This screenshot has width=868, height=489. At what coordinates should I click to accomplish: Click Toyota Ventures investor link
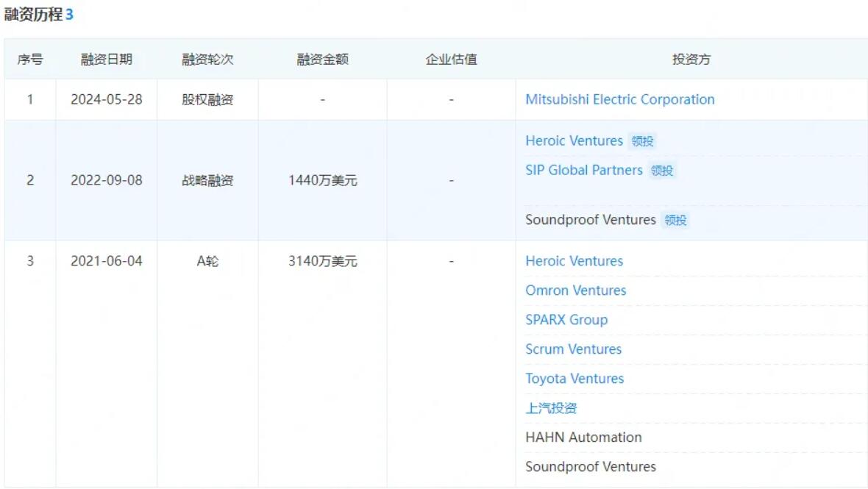point(574,379)
